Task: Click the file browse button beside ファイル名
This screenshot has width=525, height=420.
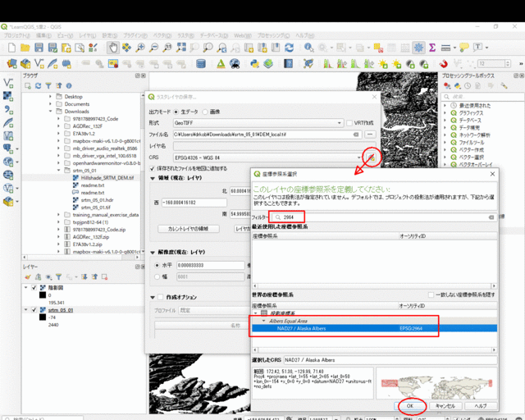Action: [x=370, y=135]
